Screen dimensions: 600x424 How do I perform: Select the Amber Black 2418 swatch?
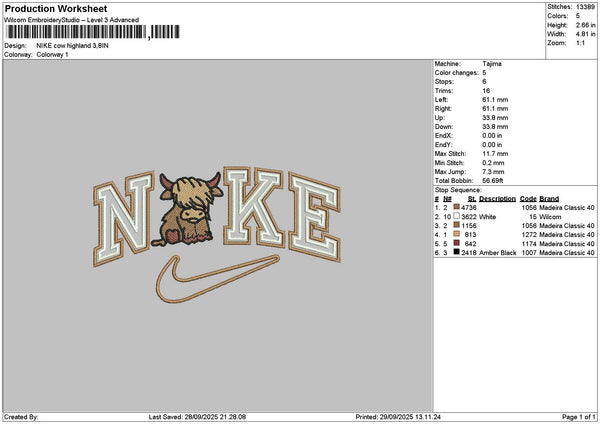456,252
